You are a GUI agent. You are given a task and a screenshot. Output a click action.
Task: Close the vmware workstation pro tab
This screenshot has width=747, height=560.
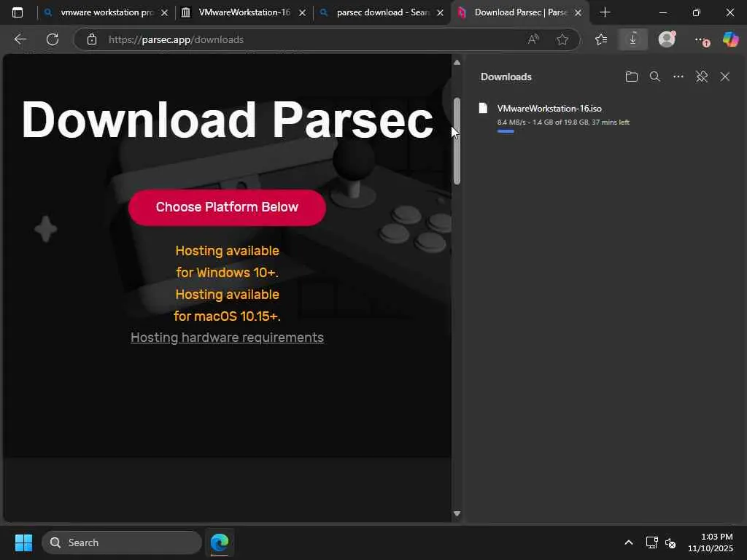tap(164, 13)
